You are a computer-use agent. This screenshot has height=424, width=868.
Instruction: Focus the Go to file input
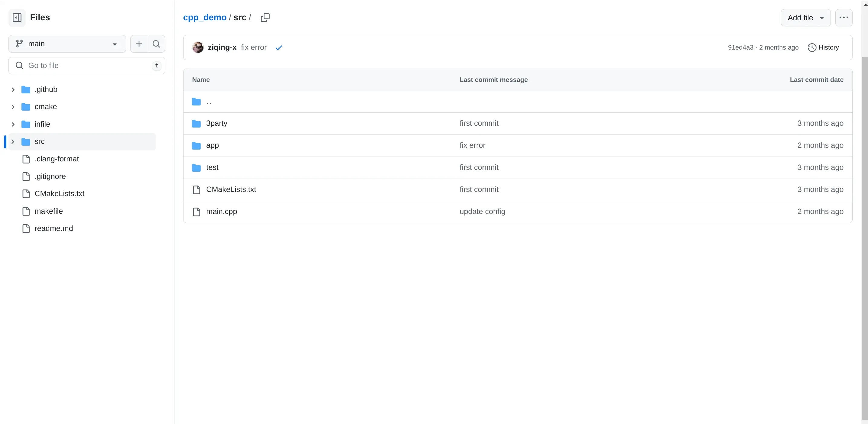point(86,66)
